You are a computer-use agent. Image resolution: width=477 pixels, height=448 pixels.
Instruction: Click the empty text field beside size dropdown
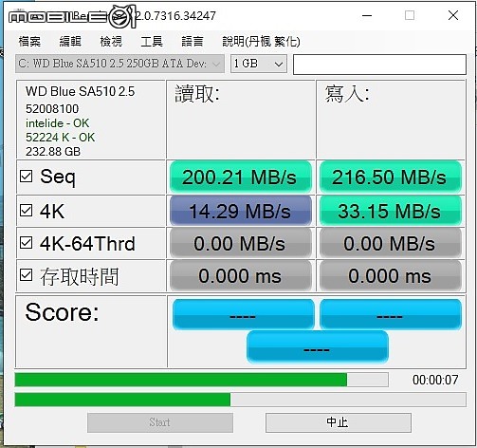pos(379,65)
